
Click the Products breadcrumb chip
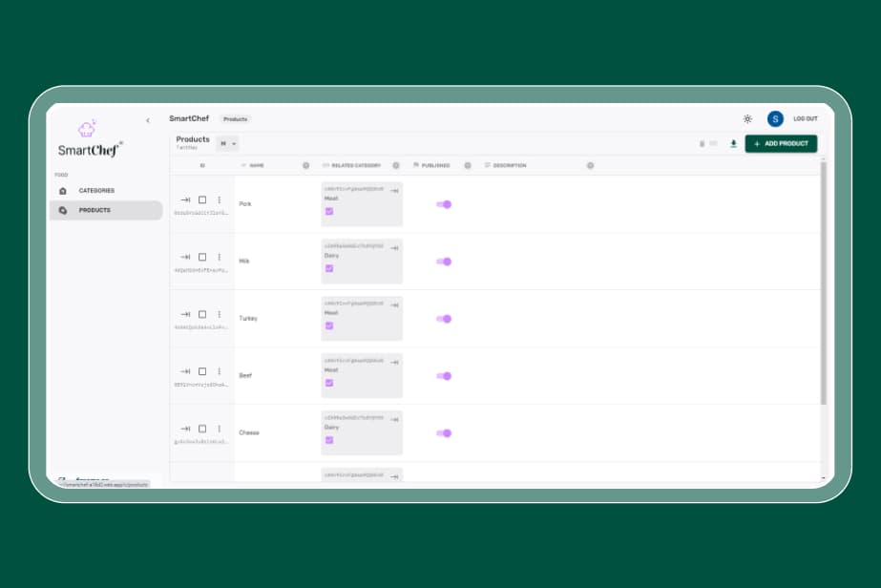(x=236, y=119)
